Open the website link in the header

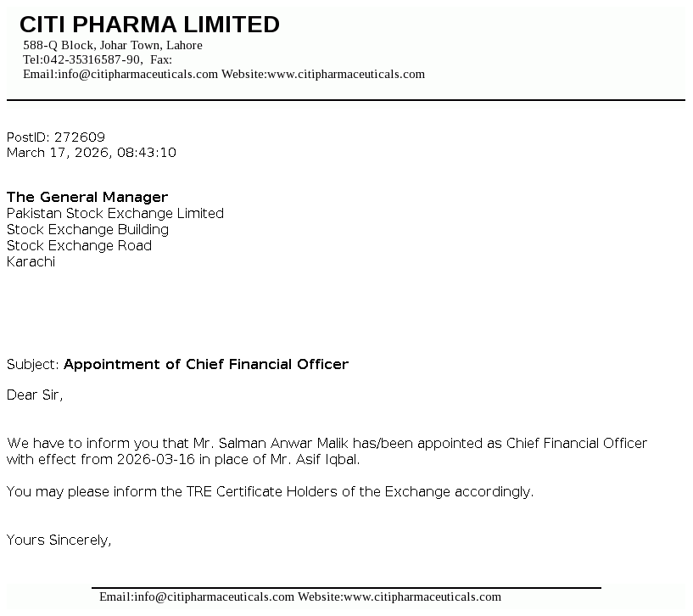pyautogui.click(x=346, y=74)
